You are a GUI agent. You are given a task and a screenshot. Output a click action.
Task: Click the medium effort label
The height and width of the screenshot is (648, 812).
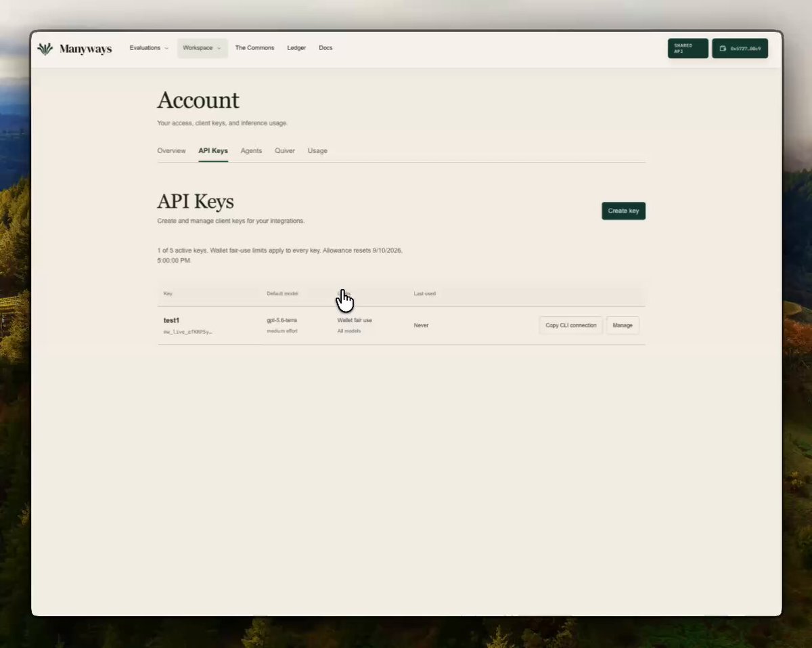(x=281, y=331)
